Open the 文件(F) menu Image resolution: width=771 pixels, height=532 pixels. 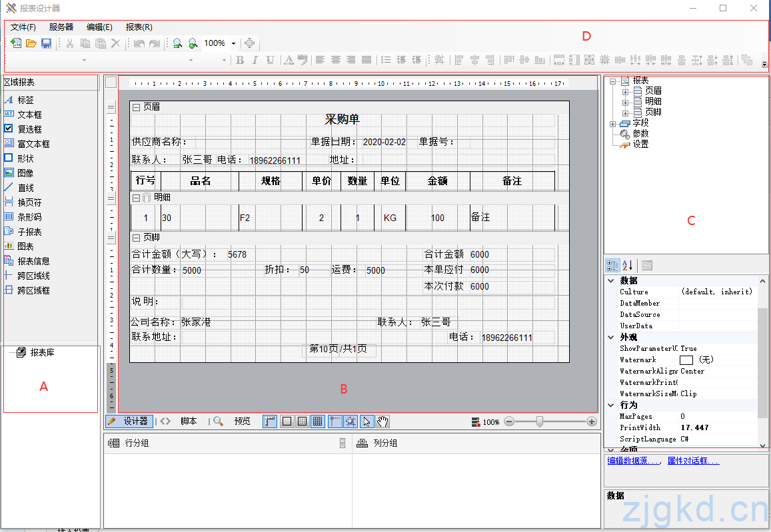tap(23, 27)
